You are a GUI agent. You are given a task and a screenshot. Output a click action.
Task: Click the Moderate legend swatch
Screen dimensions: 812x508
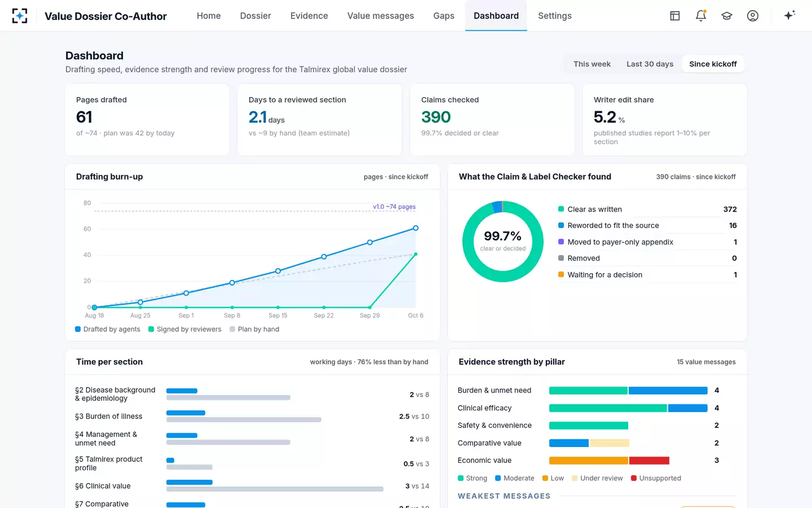point(498,478)
